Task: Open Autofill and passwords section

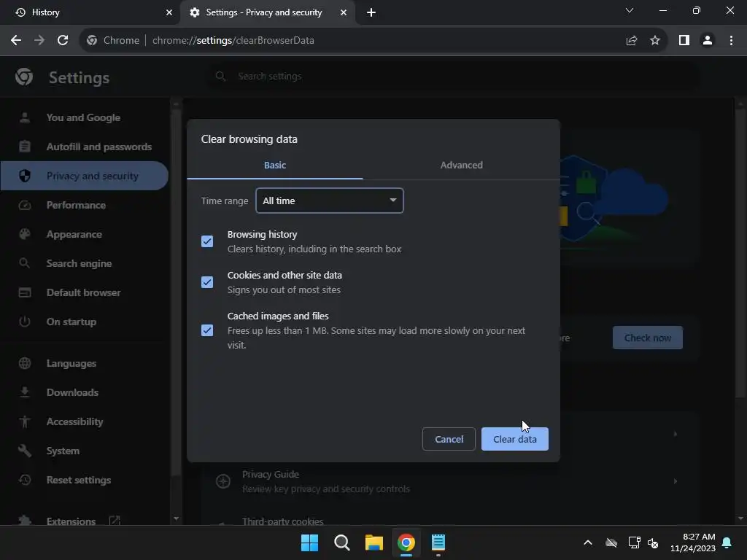Action: [x=84, y=147]
